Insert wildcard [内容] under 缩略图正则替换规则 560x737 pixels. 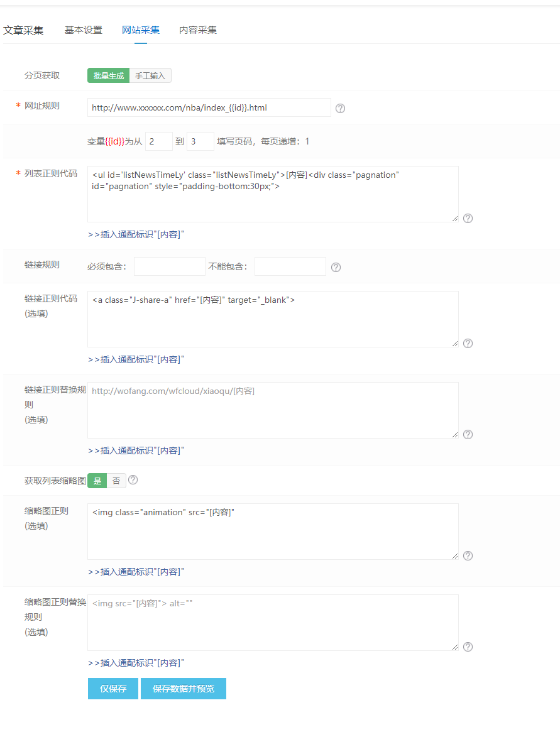pyautogui.click(x=136, y=663)
